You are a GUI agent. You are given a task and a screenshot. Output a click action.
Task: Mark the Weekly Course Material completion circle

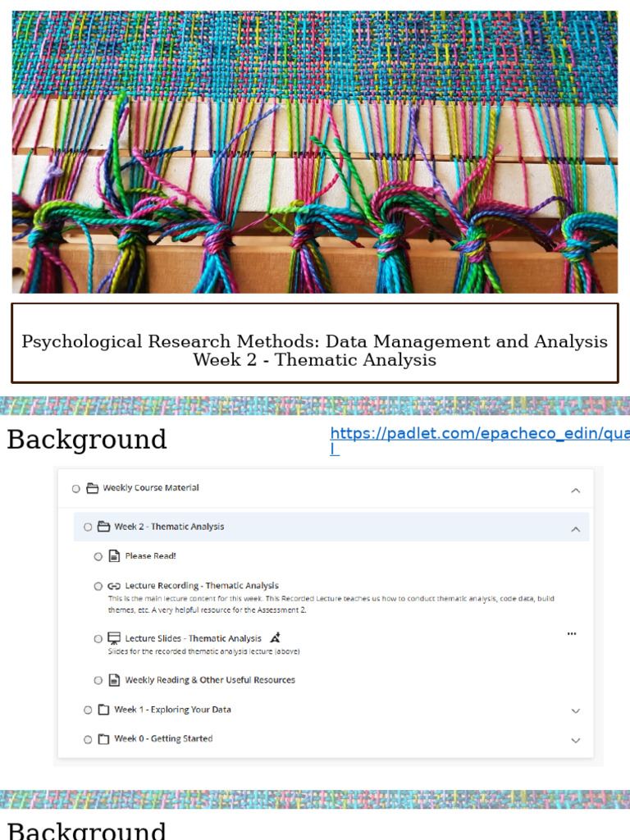tap(76, 489)
